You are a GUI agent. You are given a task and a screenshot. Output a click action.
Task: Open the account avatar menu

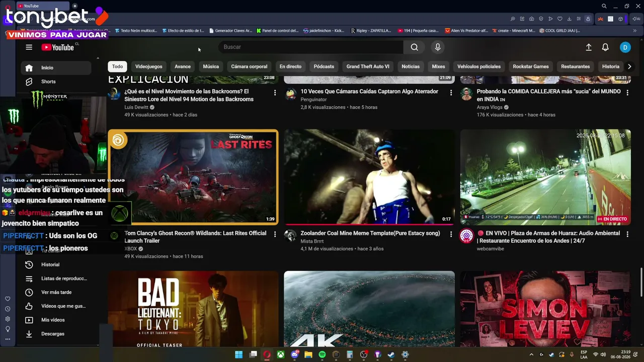[625, 47]
